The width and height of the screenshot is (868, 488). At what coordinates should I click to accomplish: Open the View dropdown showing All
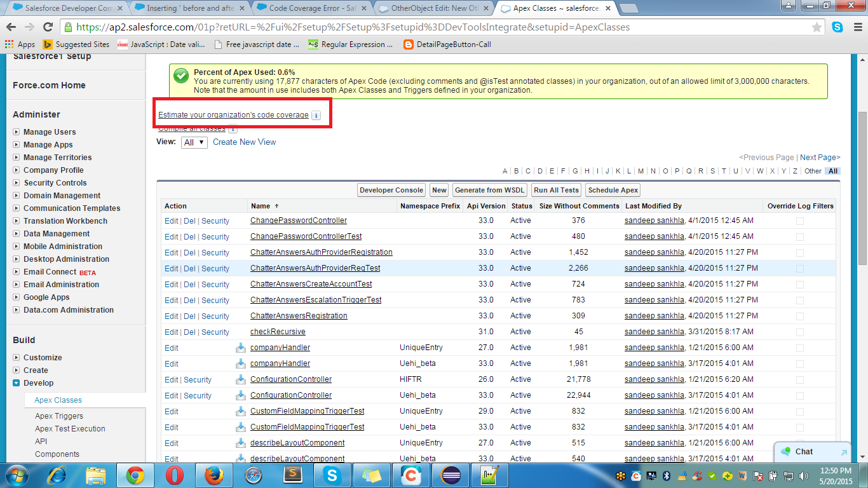point(194,142)
